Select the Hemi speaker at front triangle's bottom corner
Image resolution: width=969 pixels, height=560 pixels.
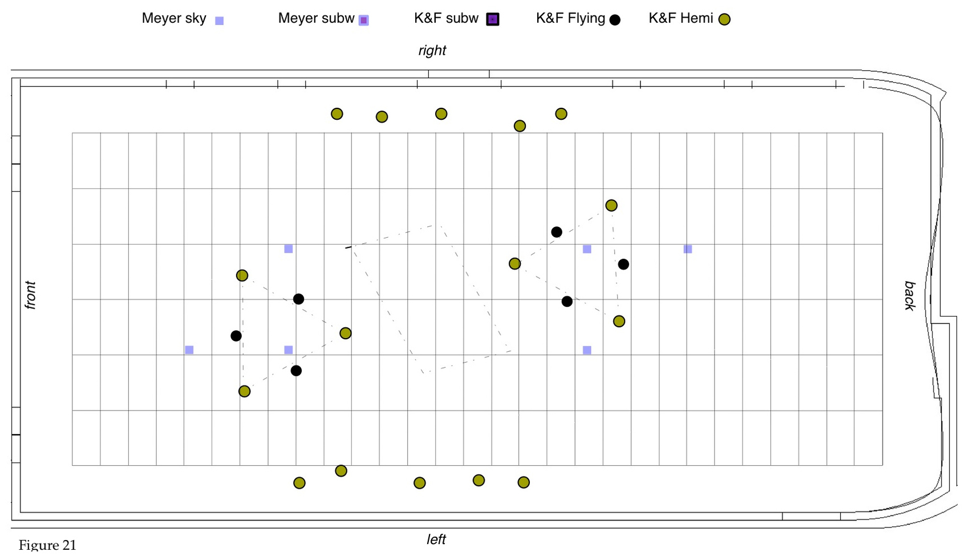pos(245,391)
